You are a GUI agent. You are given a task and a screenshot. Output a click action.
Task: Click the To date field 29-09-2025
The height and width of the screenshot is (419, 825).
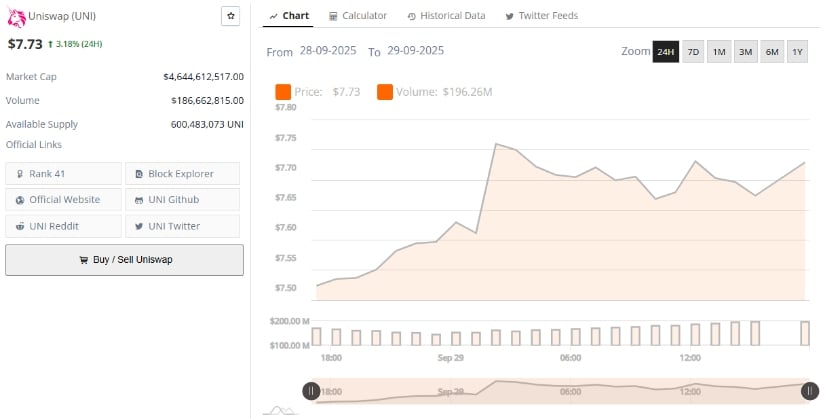[x=416, y=51]
